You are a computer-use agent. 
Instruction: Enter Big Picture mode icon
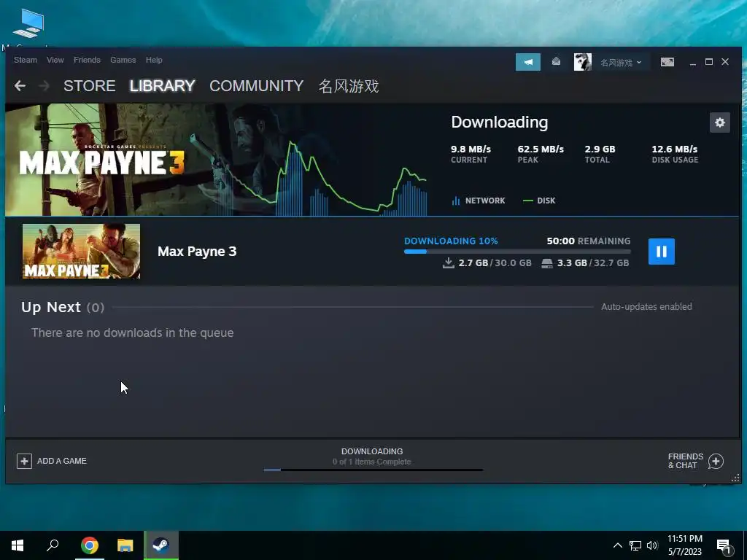[667, 62]
